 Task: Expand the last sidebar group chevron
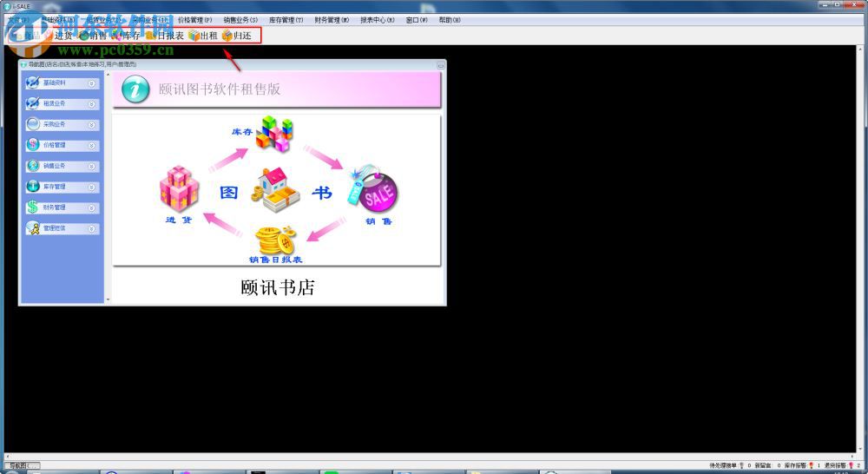92,228
